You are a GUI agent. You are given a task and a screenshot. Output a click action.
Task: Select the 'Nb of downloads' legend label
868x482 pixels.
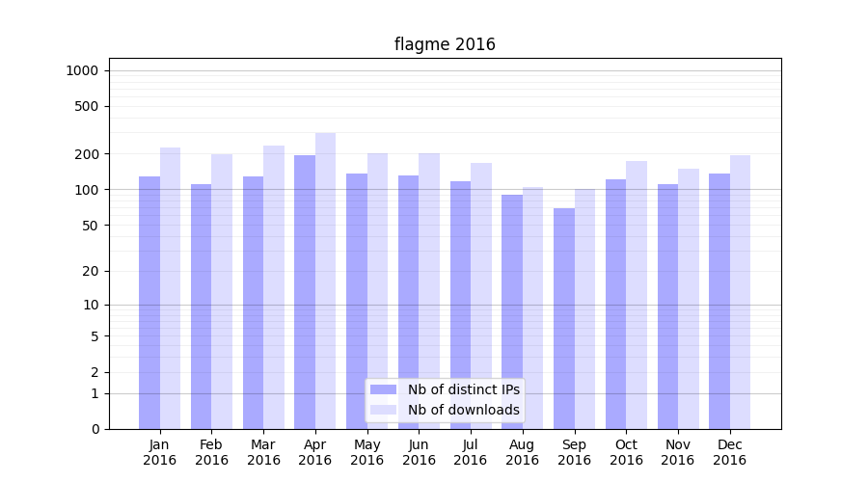pyautogui.click(x=463, y=410)
